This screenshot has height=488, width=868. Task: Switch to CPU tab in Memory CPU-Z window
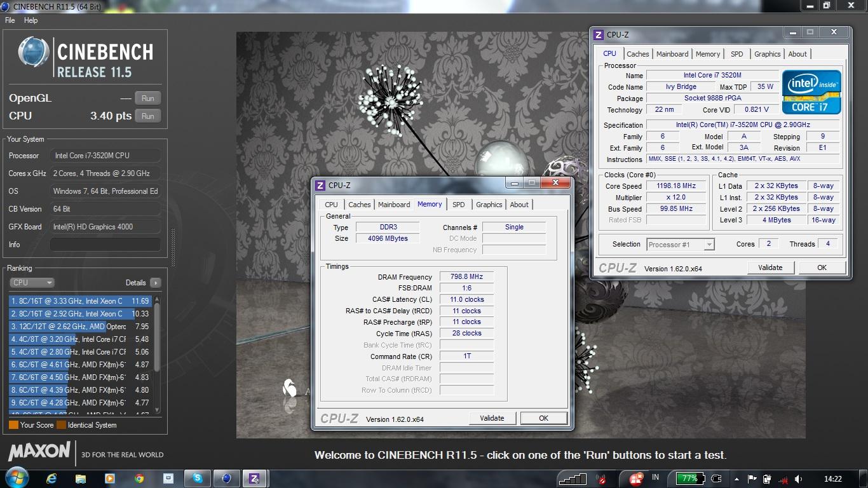pos(332,205)
